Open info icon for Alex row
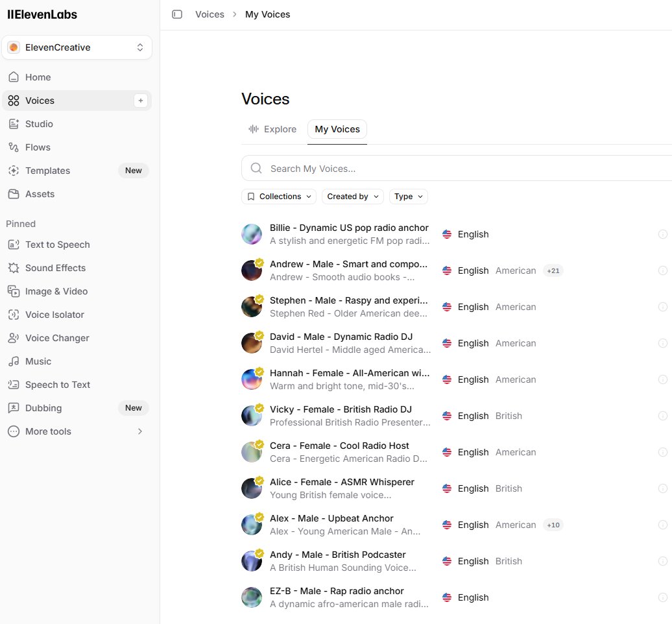This screenshot has width=672, height=624. (x=662, y=525)
